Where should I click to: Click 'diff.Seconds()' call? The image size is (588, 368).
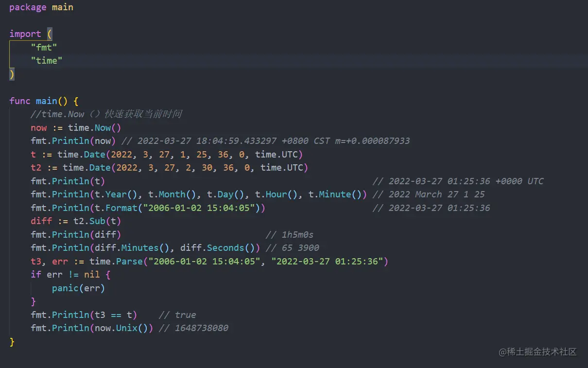(x=218, y=247)
